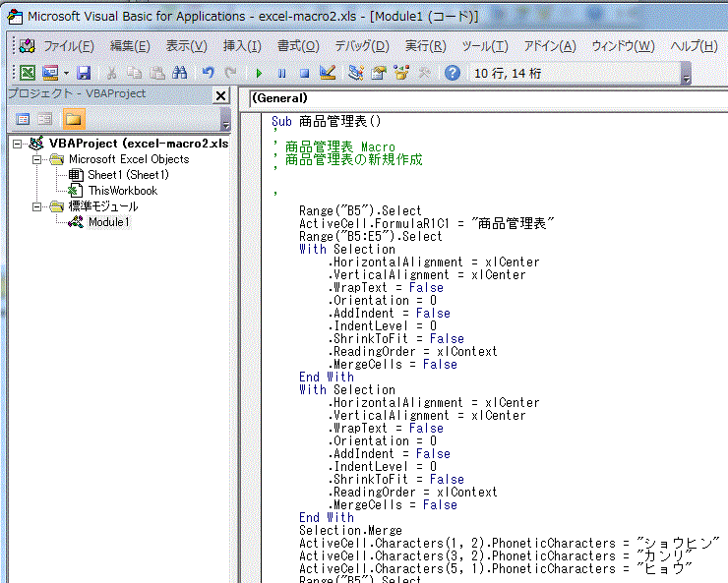Open the 編集(E) menu
This screenshot has width=728, height=583.
(x=130, y=46)
